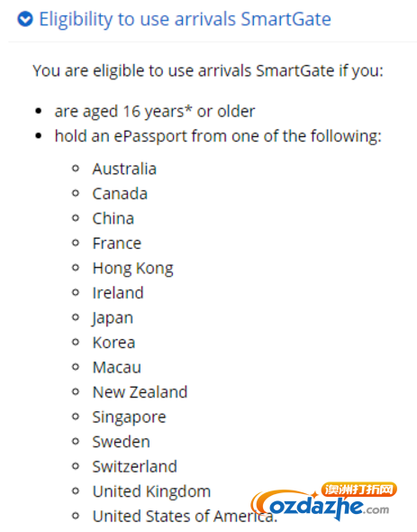
Task: Select New Zealand in the list
Action: click(140, 392)
